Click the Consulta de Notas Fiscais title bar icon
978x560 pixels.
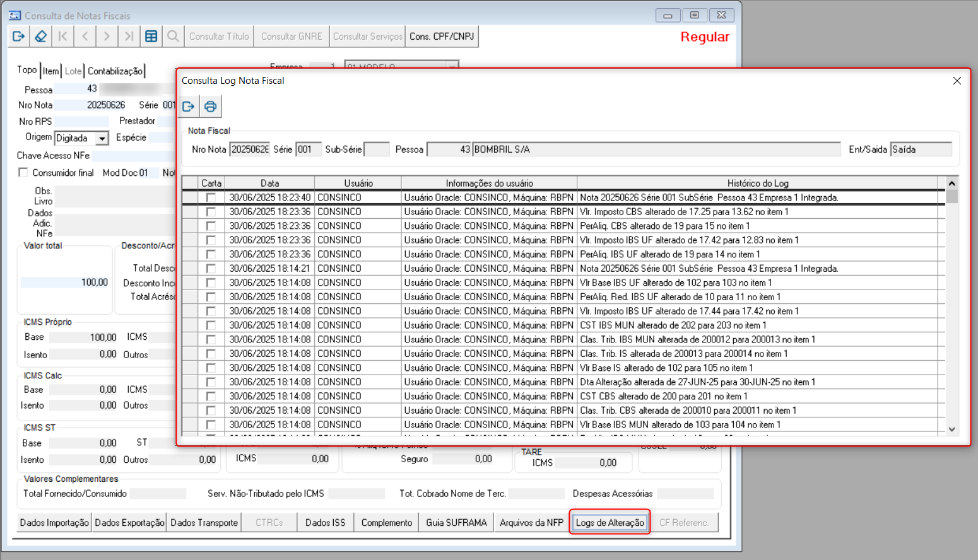pyautogui.click(x=15, y=15)
